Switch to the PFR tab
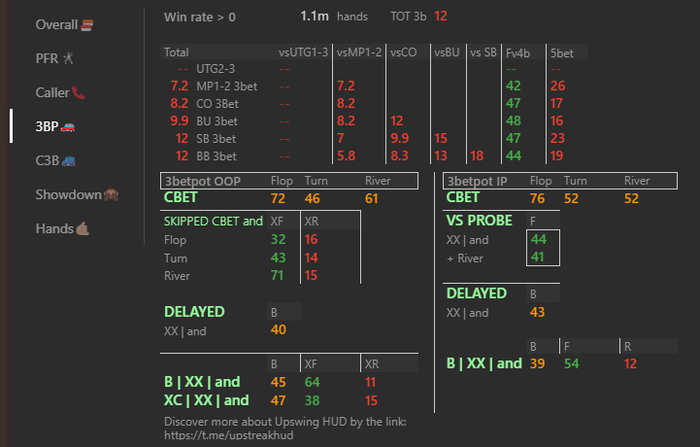Image resolution: width=700 pixels, height=447 pixels. click(x=54, y=58)
